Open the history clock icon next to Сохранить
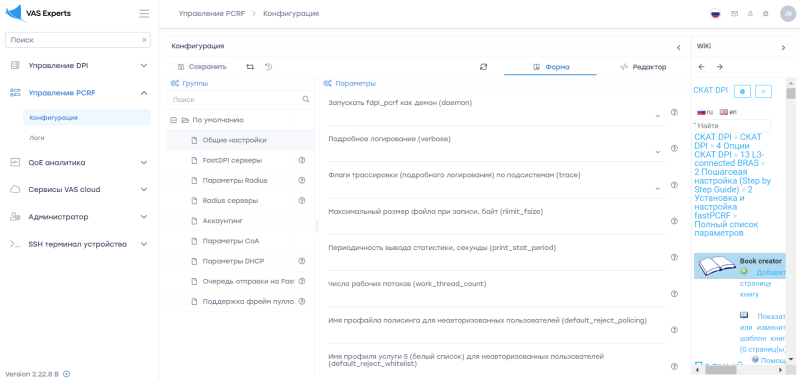Screen dimensions: 800x379 pos(269,66)
